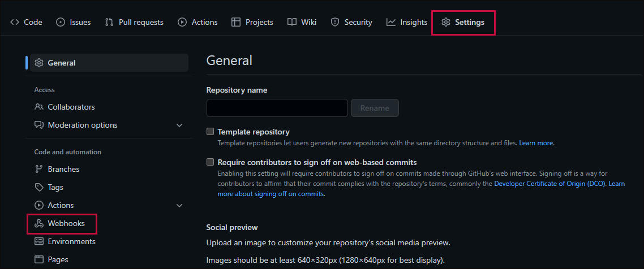The height and width of the screenshot is (269, 644).
Task: Click the Pull requests branch icon
Action: point(109,22)
